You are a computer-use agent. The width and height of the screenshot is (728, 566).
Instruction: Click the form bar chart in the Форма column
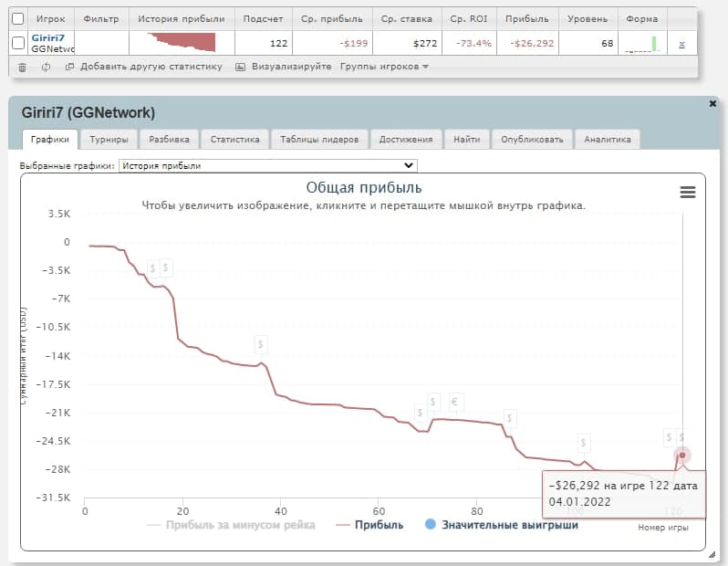pyautogui.click(x=642, y=43)
